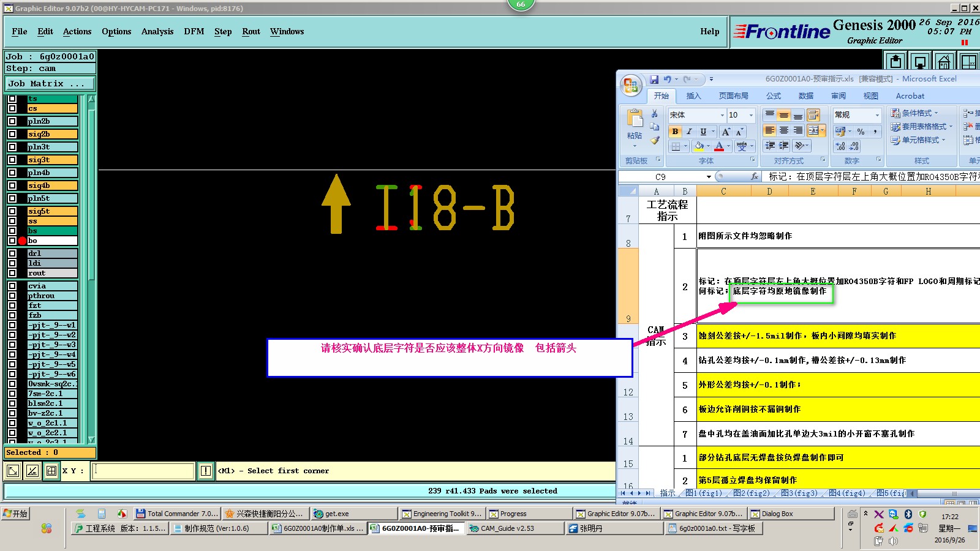Apply percent style to cell

coord(861,132)
